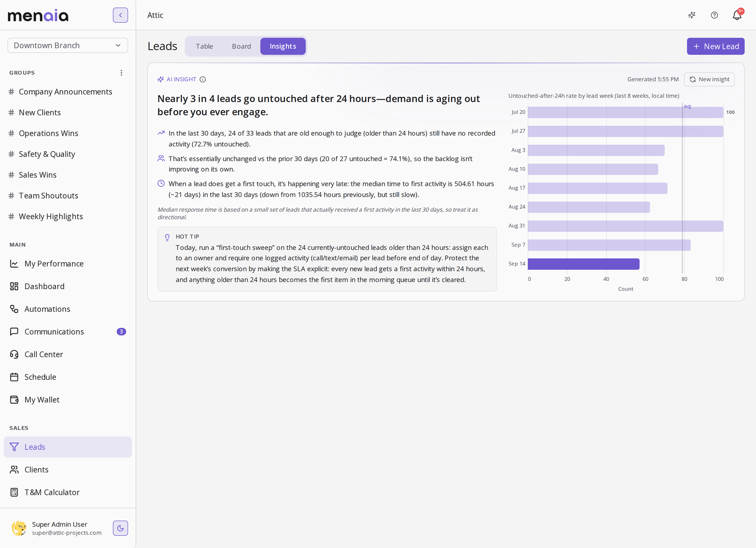Open the Call Center headset icon
Viewport: 756px width, 548px height.
(14, 354)
